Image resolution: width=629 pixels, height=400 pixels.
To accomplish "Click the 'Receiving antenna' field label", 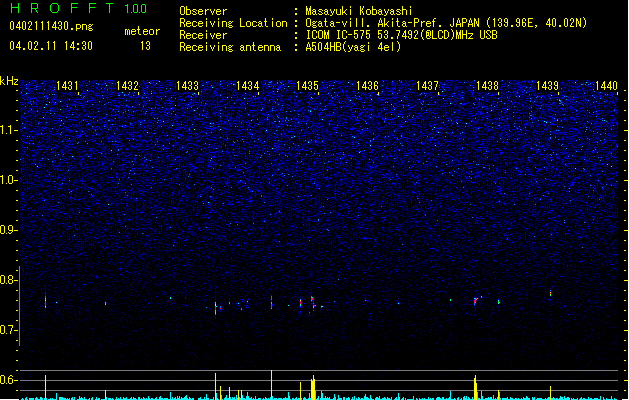I will (x=230, y=47).
